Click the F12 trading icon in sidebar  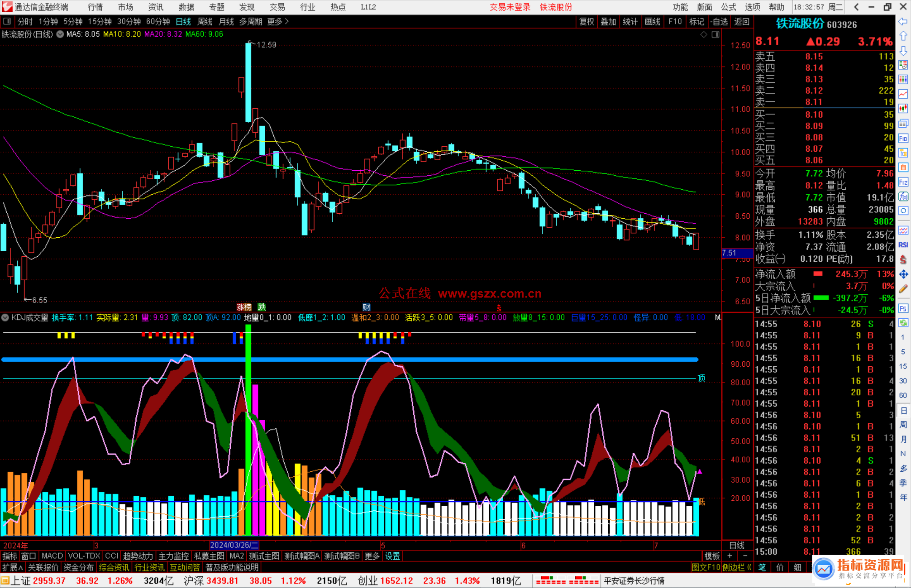pyautogui.click(x=903, y=182)
